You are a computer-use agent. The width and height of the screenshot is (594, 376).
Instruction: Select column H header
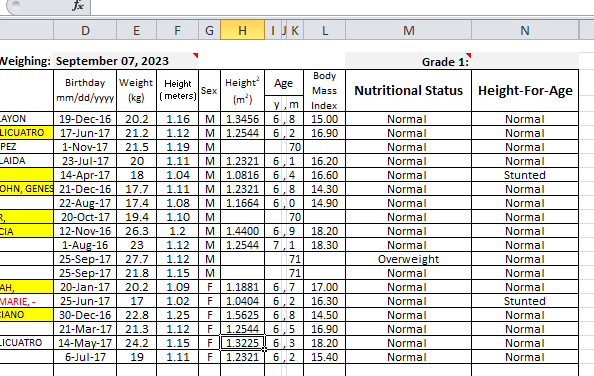point(242,30)
